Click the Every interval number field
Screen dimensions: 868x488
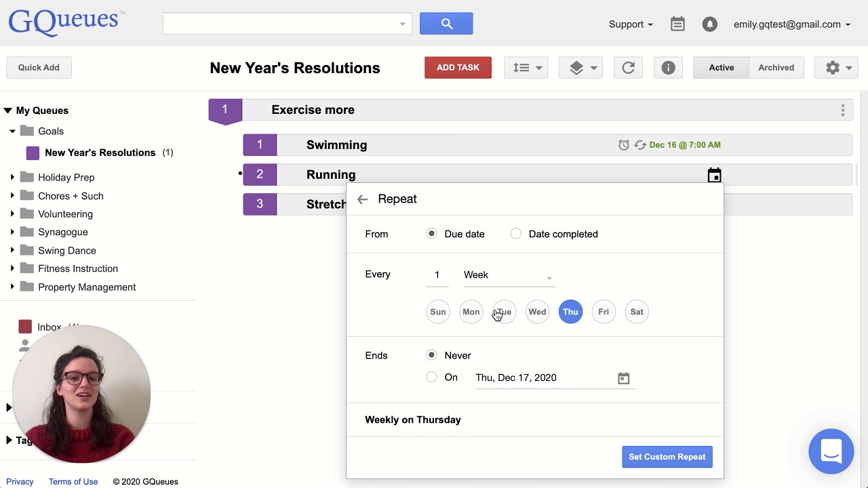point(437,275)
